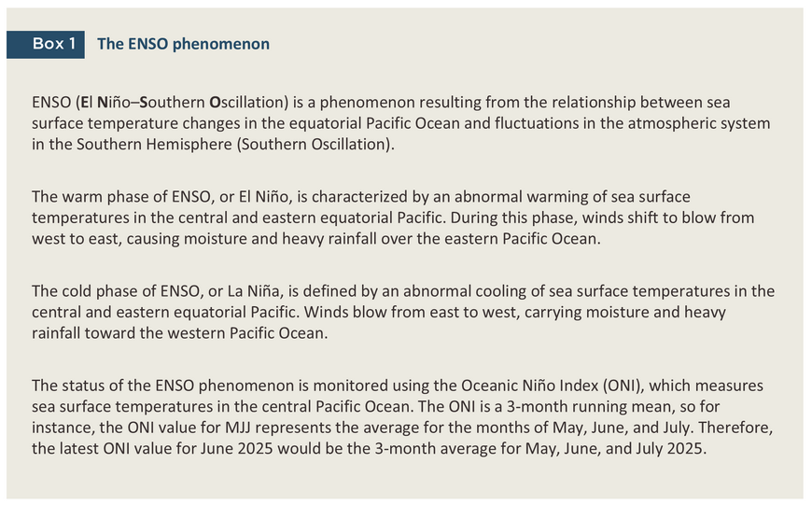This screenshot has width=812, height=505.
Task: Click the term La Niña
Action: (x=255, y=291)
